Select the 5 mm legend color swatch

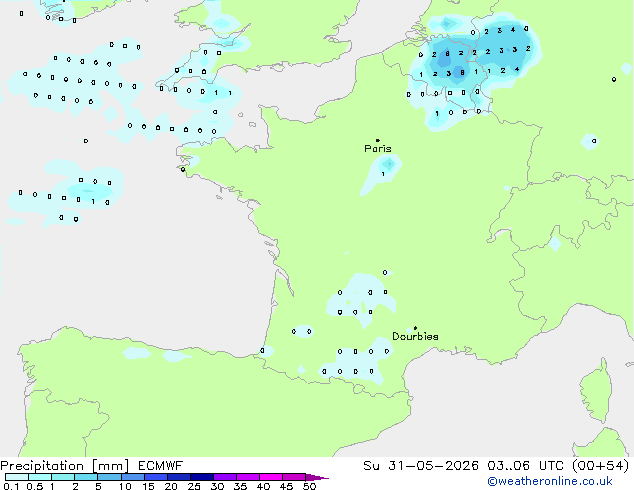tap(109, 477)
